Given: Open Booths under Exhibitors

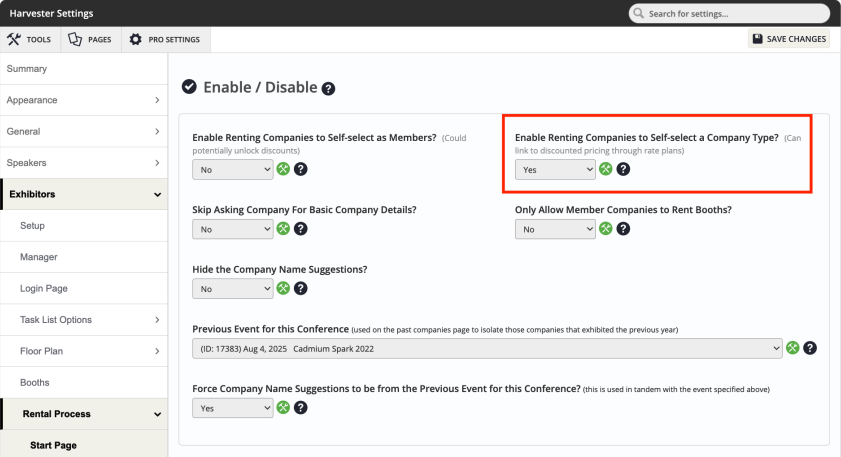Looking at the screenshot, I should (x=84, y=382).
